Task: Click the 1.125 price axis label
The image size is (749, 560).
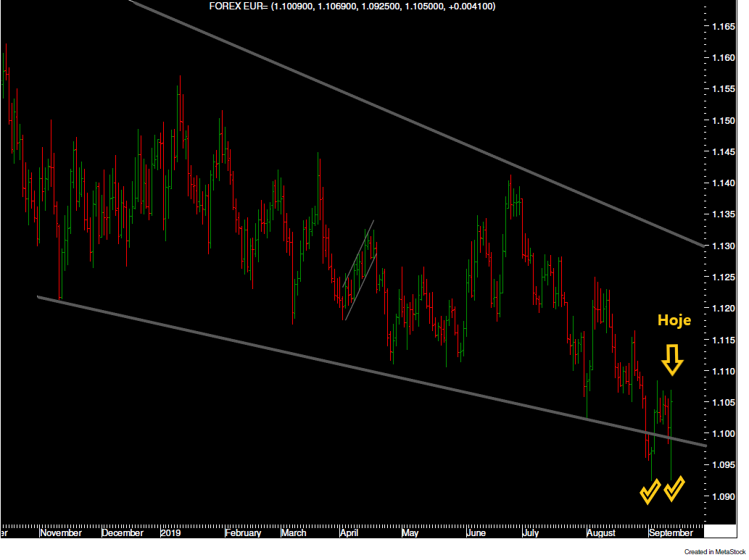Action: point(724,277)
